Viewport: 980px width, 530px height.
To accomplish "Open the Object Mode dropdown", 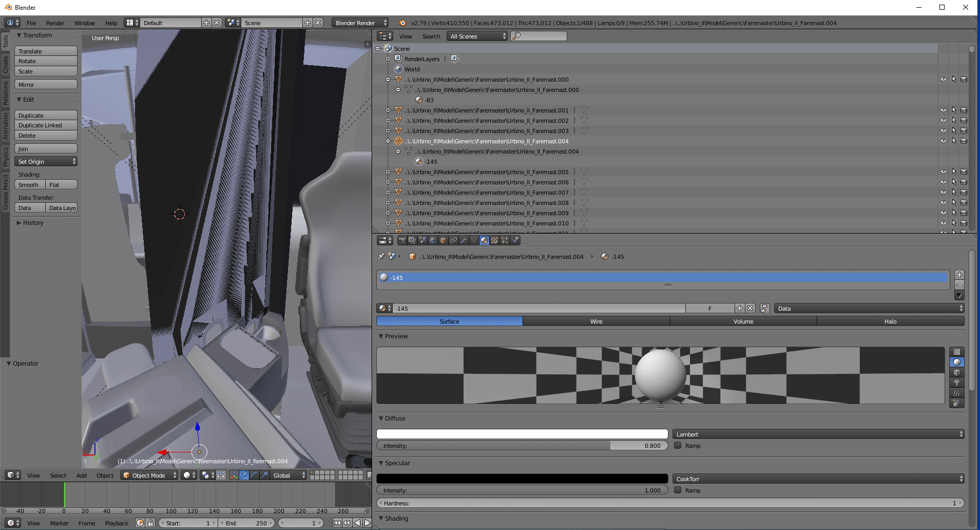I will coord(149,475).
